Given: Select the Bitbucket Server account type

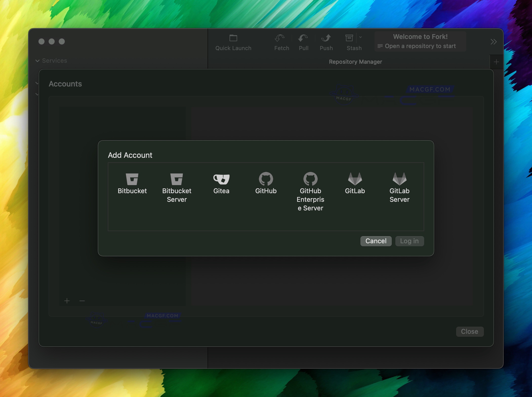Looking at the screenshot, I should click(176, 183).
